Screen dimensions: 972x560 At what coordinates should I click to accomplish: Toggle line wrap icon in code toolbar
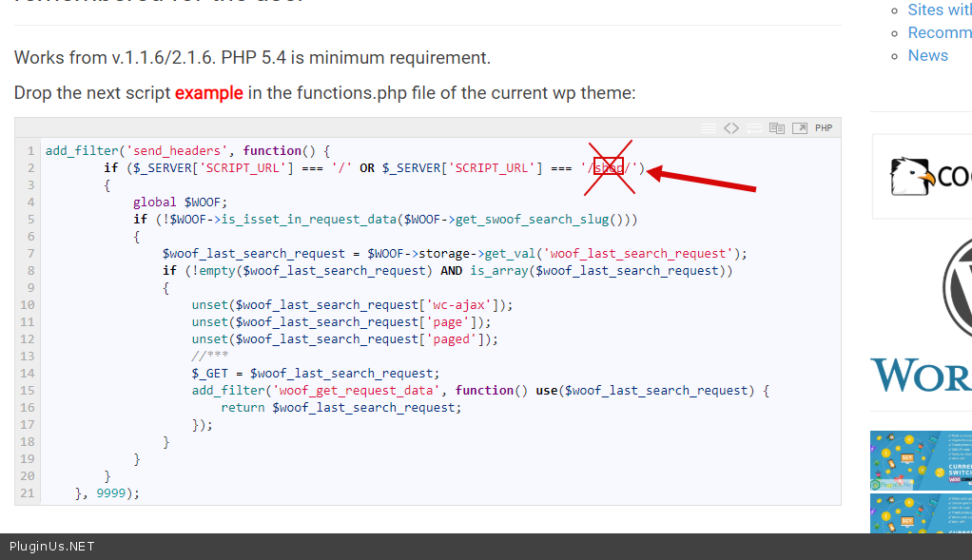click(753, 128)
